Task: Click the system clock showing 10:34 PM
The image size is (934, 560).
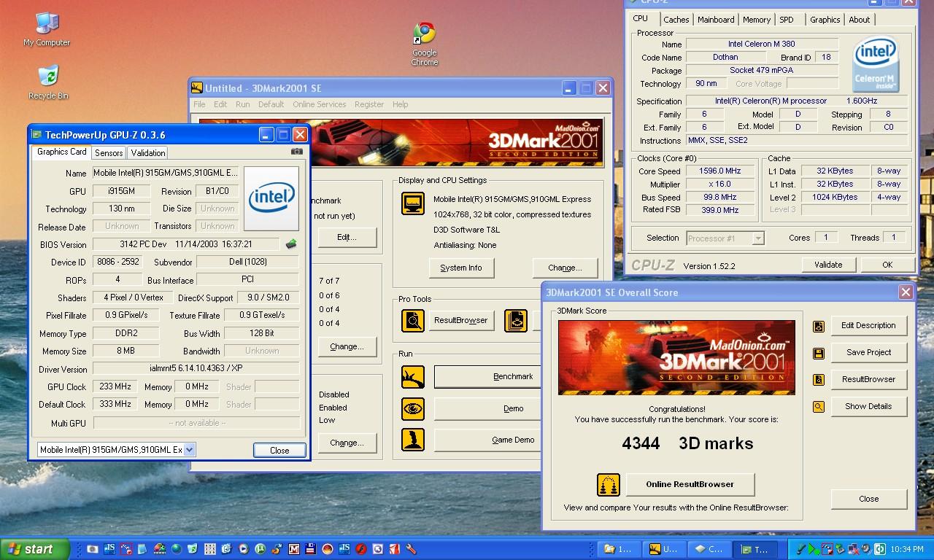Action: (x=907, y=549)
